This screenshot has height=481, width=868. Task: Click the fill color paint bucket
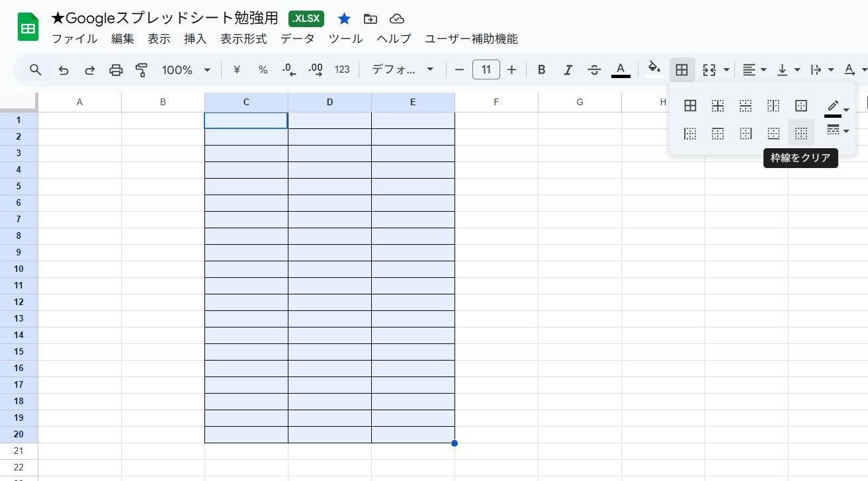coord(654,69)
